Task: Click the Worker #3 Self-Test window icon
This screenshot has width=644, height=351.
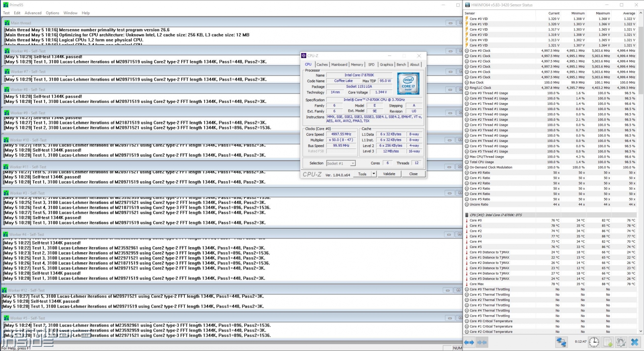Action: click(x=6, y=193)
